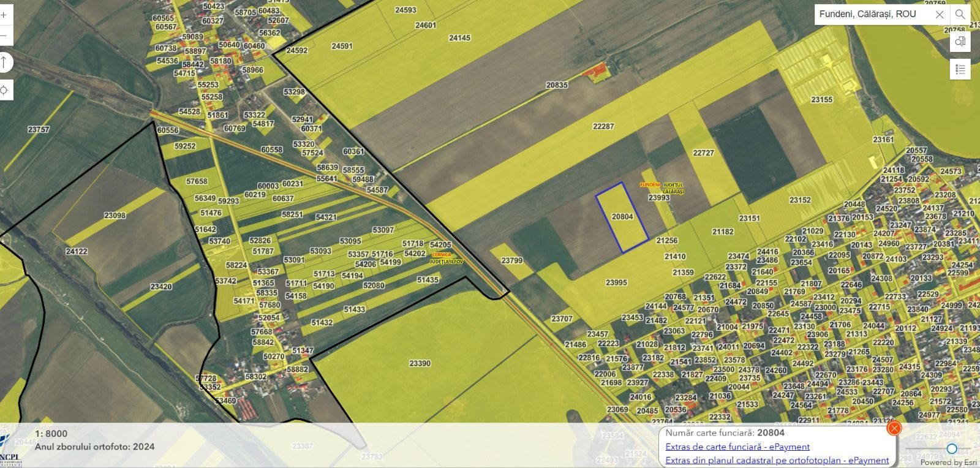Select the blue-outlined parcel 20804
Image resolution: width=980 pixels, height=468 pixels.
(x=622, y=217)
